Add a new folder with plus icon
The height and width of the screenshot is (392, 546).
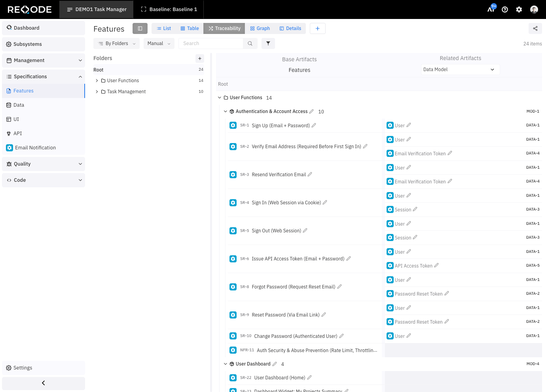point(200,58)
